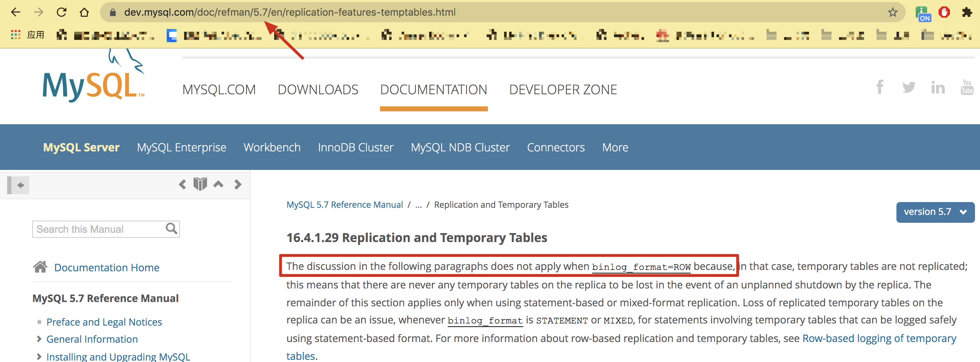View site info via the lock icon
This screenshot has height=362, width=980.
pos(112,12)
